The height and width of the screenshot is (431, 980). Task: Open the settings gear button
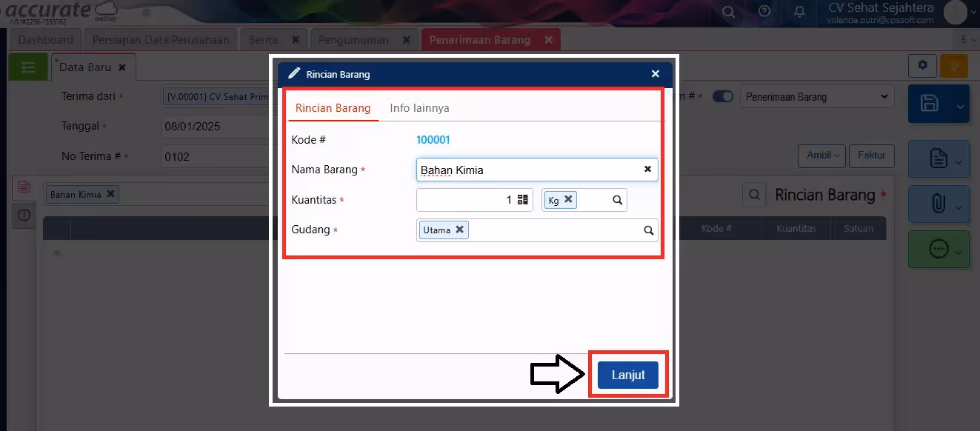point(922,66)
